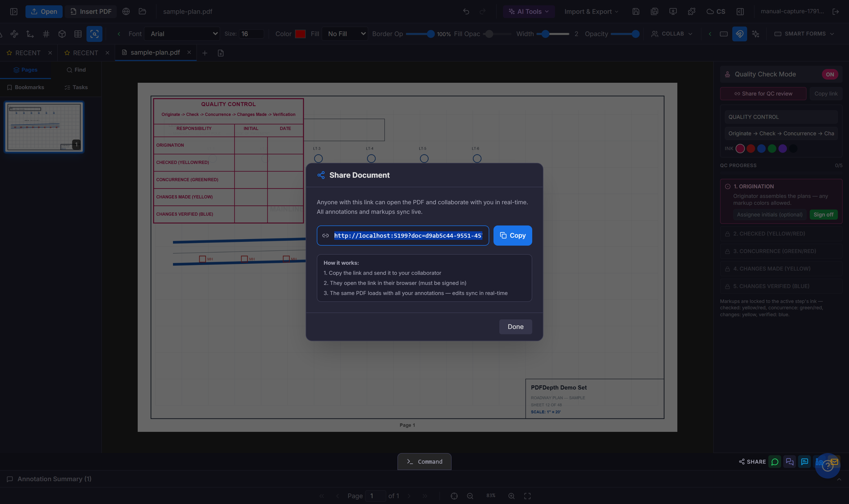Click the save-all (stacked disks) icon
The width and height of the screenshot is (849, 504).
tap(654, 12)
